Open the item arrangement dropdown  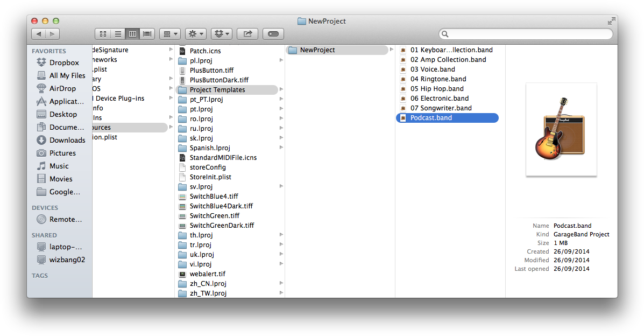pyautogui.click(x=170, y=34)
